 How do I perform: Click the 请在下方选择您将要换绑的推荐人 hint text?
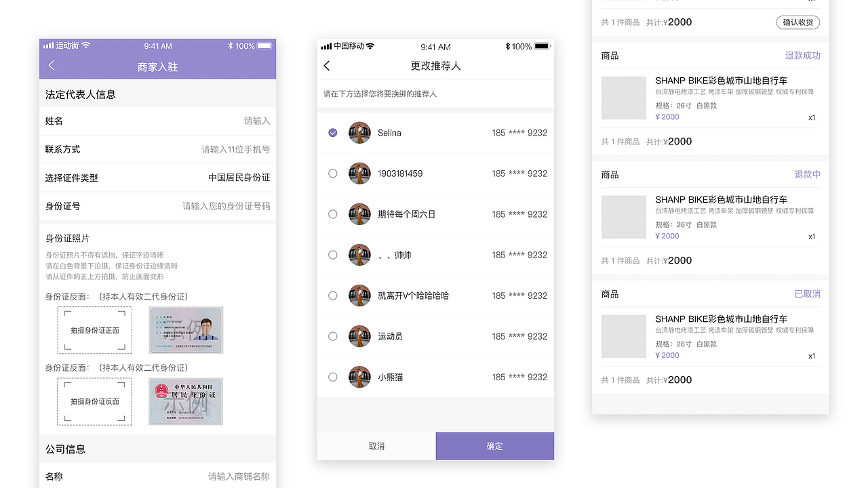point(380,94)
